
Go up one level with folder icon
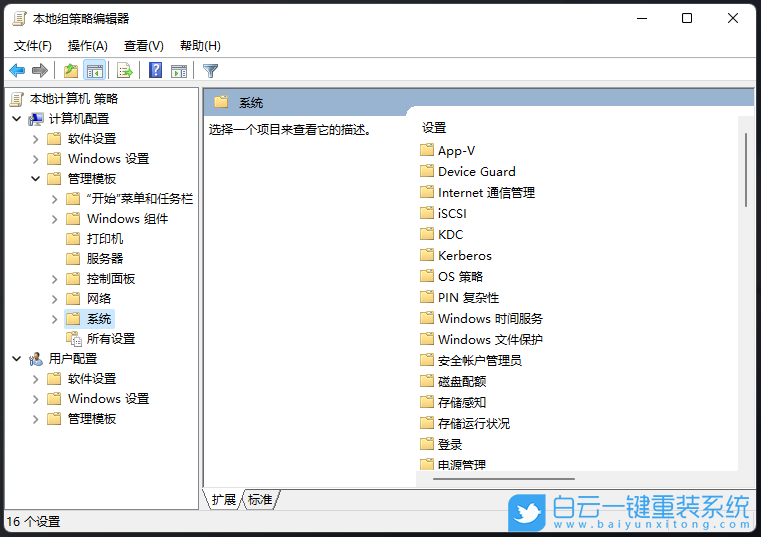pyautogui.click(x=71, y=71)
